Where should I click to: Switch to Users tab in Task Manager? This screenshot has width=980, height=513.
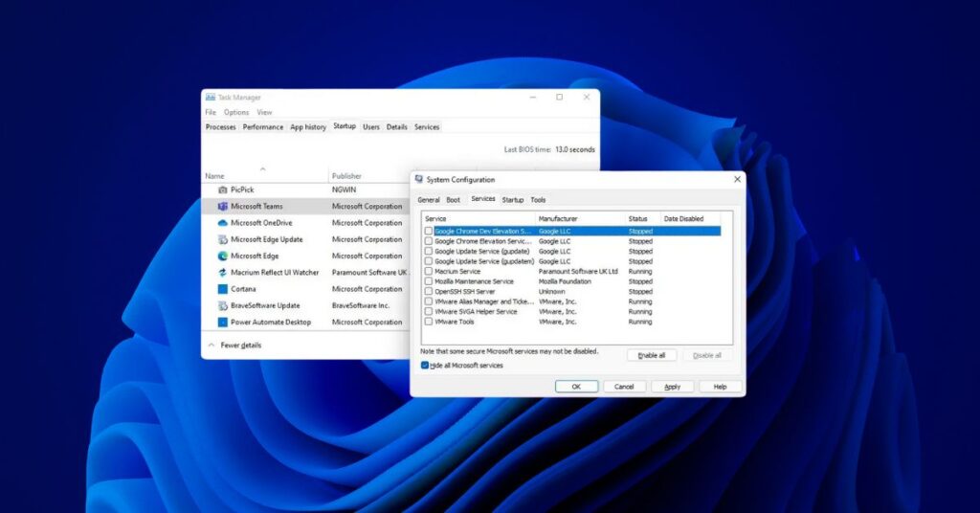(371, 127)
